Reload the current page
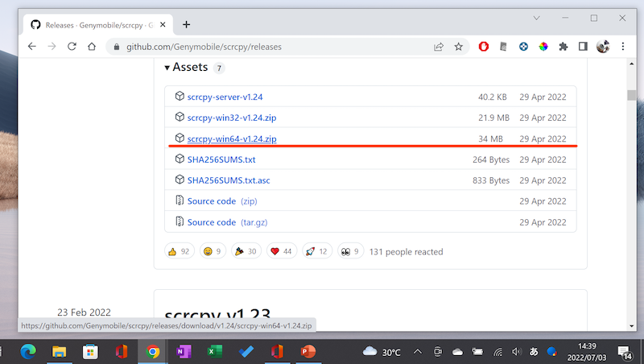Viewport: 644px width, 364px height. (x=72, y=47)
